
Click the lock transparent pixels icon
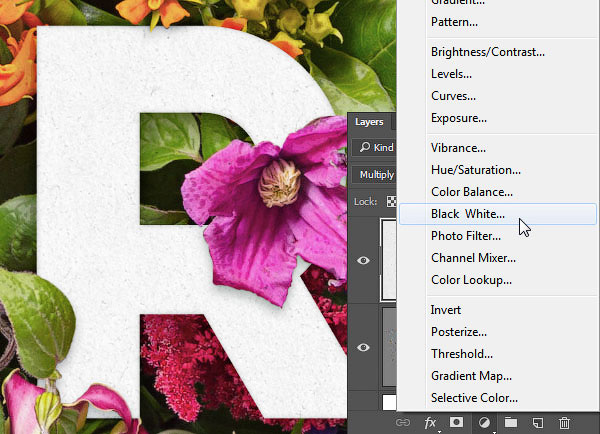coord(391,201)
